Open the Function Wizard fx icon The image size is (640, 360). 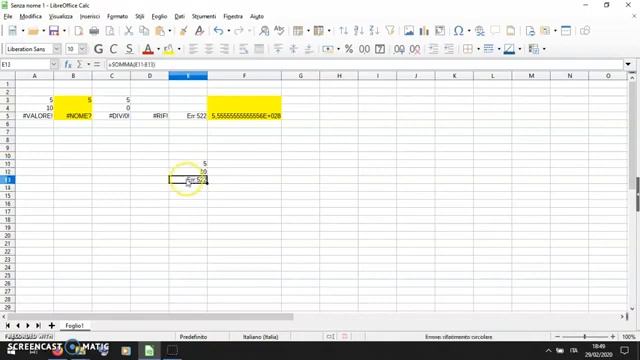[68, 64]
